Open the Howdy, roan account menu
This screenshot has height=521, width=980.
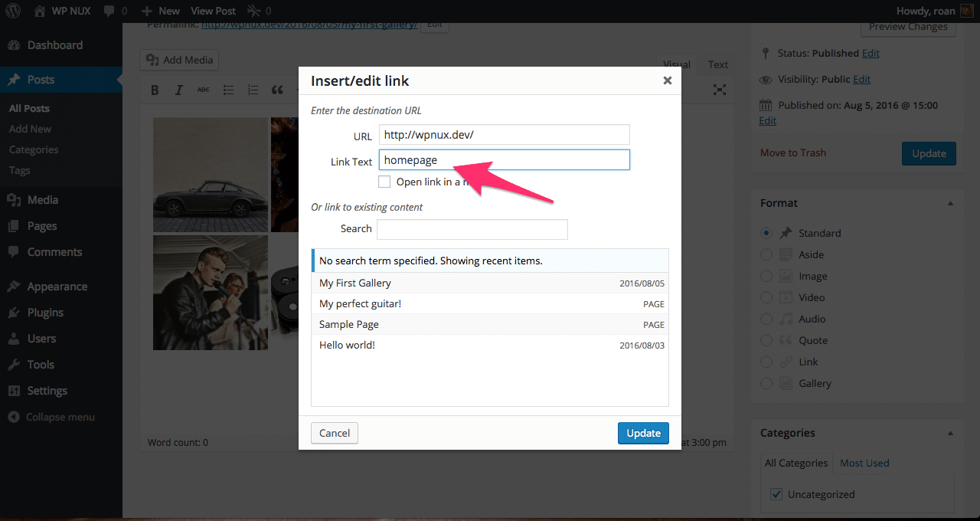tap(935, 11)
